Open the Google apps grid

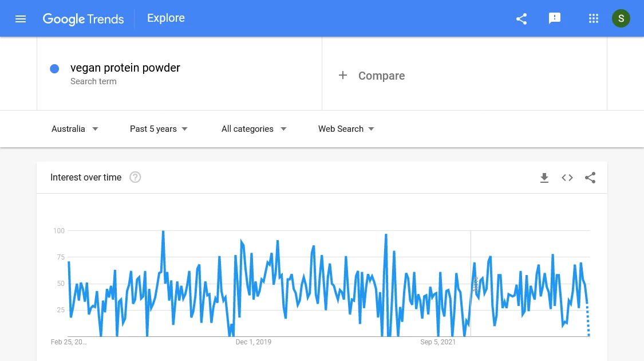tap(594, 18)
